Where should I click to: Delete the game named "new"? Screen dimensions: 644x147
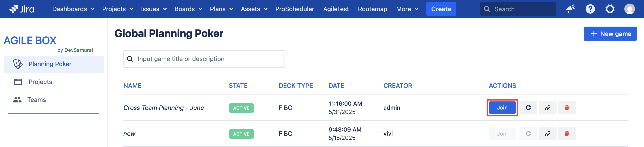coord(566,134)
